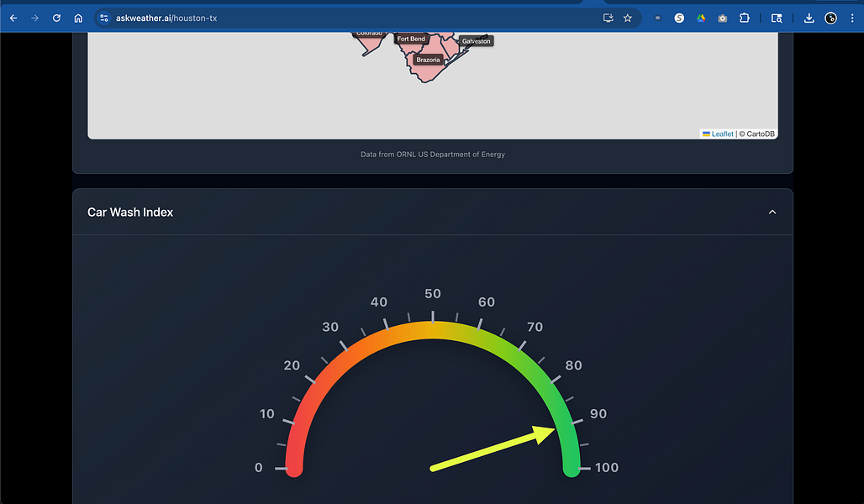Click the 40 label on gauge
864x504 pixels.
point(378,302)
